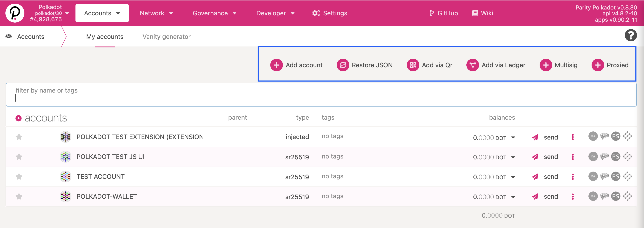Image resolution: width=644 pixels, height=228 pixels.
Task: Click the Multisig button
Action: (x=558, y=65)
